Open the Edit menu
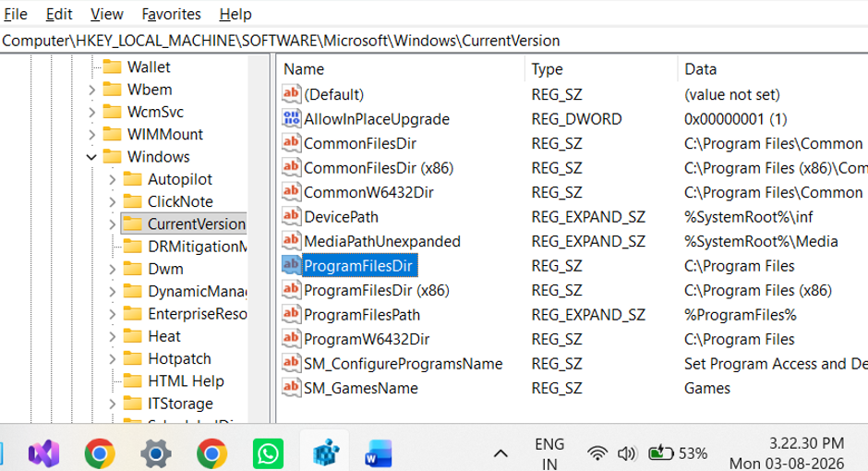Image resolution: width=868 pixels, height=471 pixels. [x=59, y=14]
